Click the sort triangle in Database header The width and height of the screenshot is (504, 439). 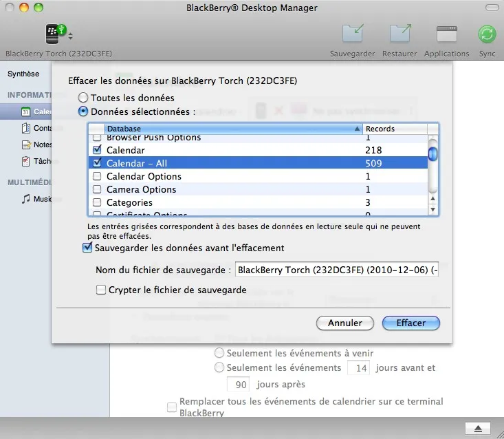[x=357, y=129]
